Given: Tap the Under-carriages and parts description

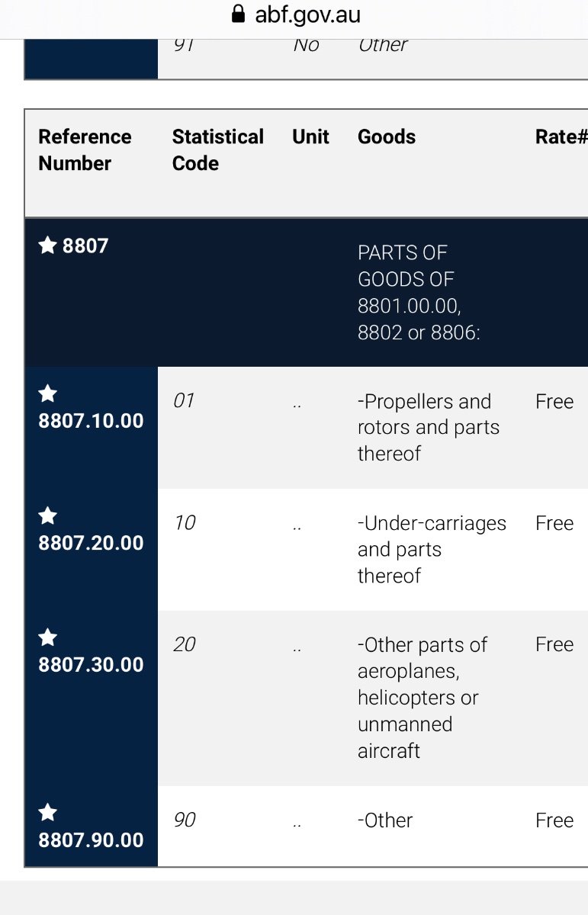Looking at the screenshot, I should click(x=432, y=550).
